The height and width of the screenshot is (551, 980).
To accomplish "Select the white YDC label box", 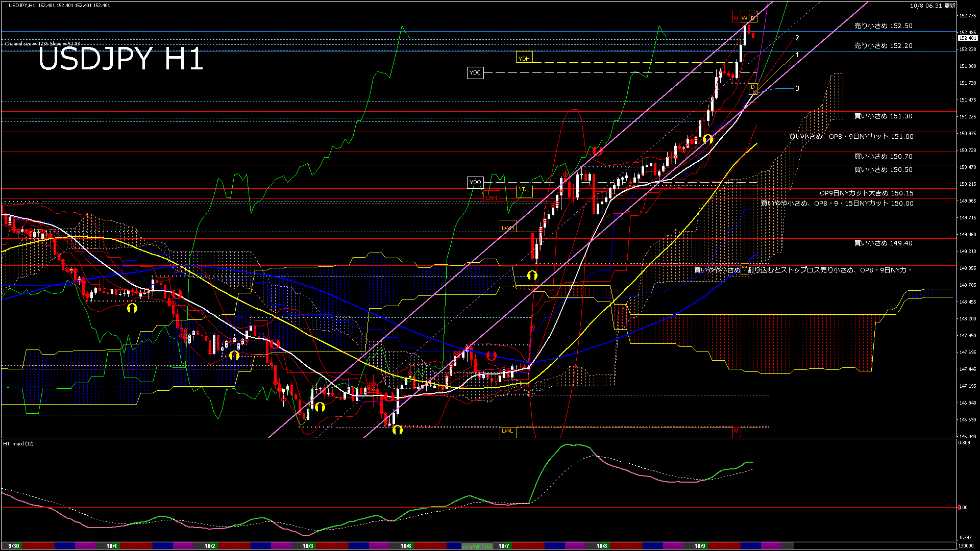I will tap(475, 72).
